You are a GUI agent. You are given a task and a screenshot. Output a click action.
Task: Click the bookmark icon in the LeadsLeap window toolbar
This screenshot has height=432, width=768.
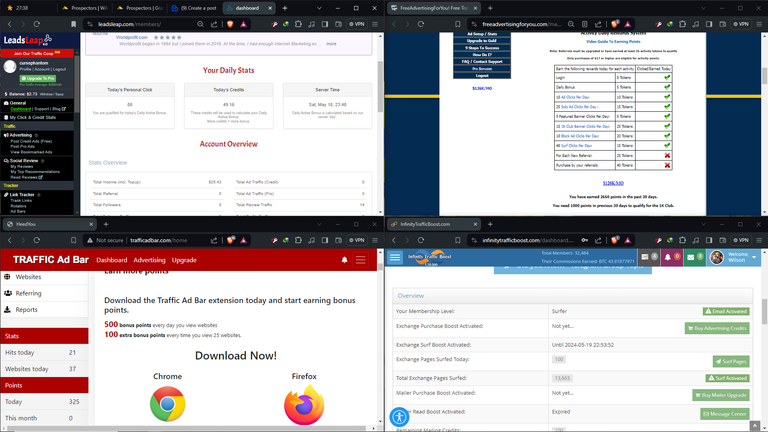click(x=73, y=24)
